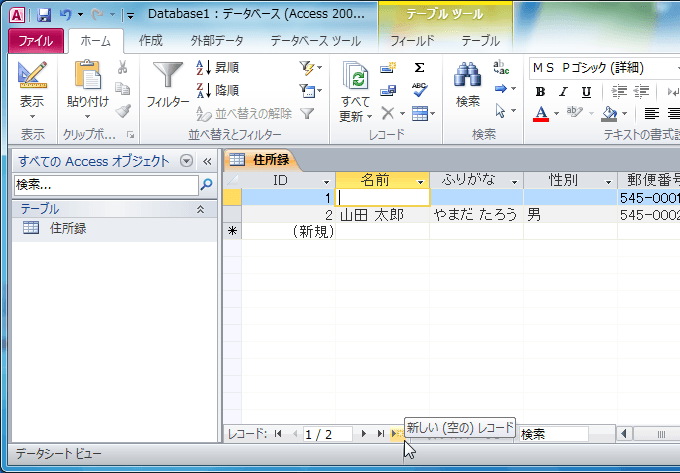This screenshot has height=473, width=680.
Task: Click the decrease indent icon
Action: coord(641,92)
